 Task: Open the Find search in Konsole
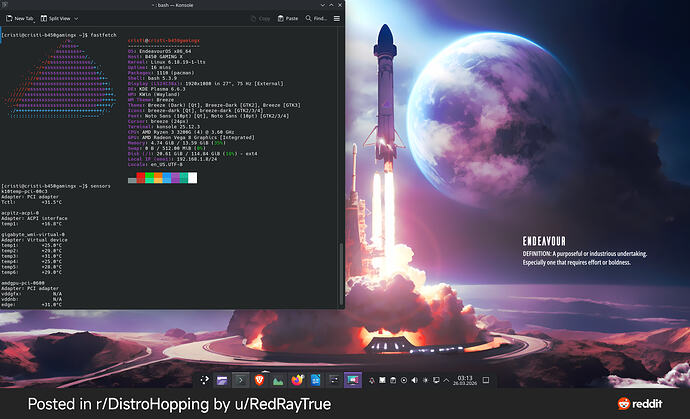click(x=316, y=18)
